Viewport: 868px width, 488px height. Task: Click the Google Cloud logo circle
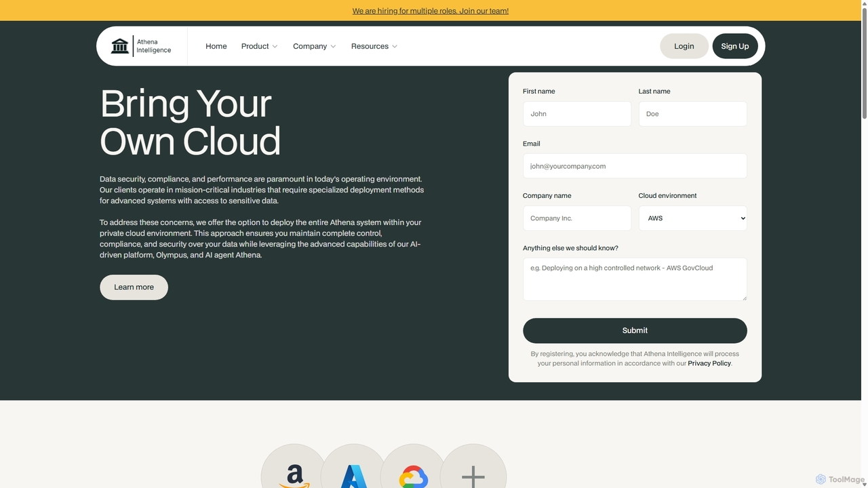point(414,466)
